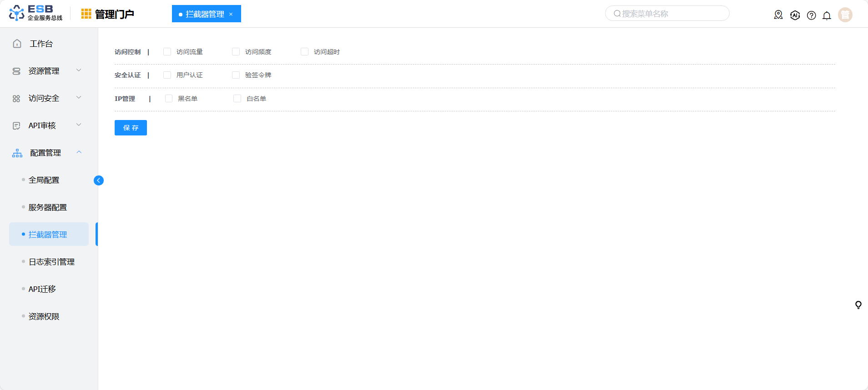This screenshot has height=390, width=868.
Task: Check the 黑名单 checkbox
Action: pos(169,99)
